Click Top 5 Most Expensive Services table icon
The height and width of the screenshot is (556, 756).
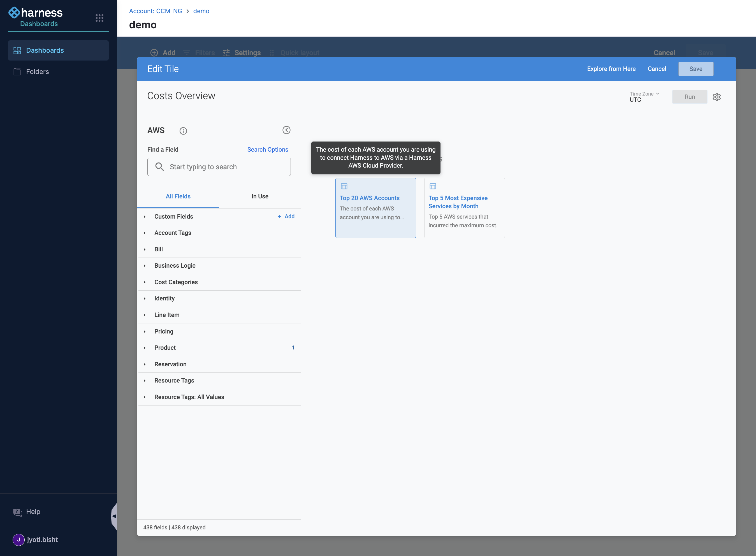click(433, 186)
